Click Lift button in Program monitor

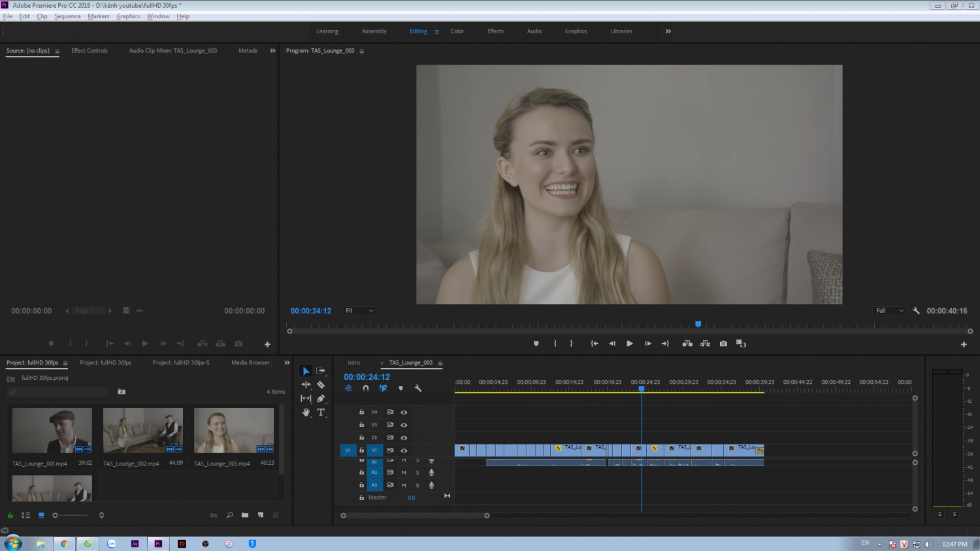point(687,343)
